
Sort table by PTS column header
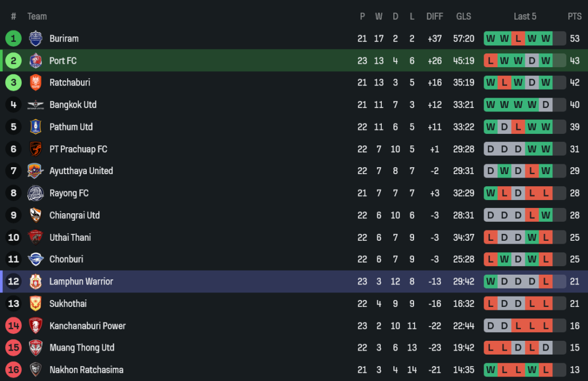point(574,17)
